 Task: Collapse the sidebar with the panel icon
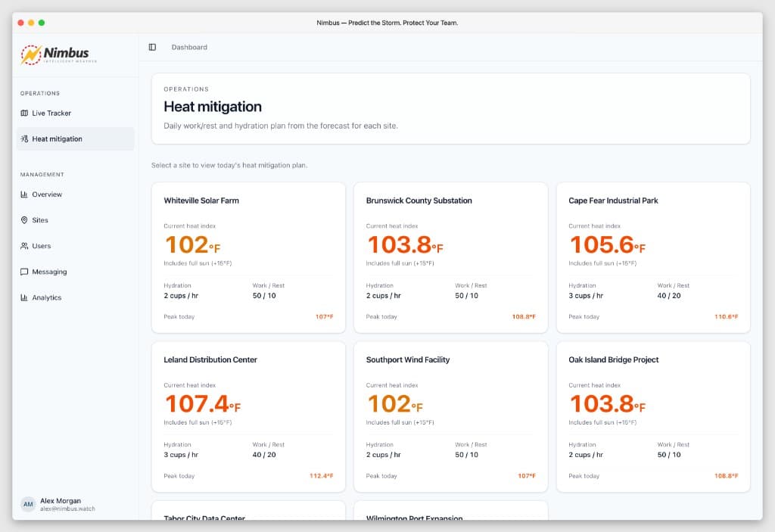point(153,46)
